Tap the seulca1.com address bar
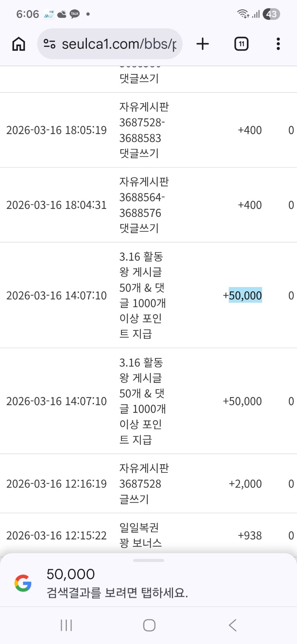This screenshot has height=644, width=297. tap(119, 44)
